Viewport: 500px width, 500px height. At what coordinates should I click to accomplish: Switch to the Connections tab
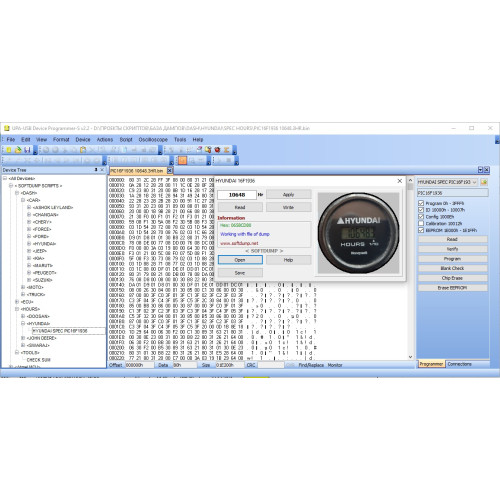pyautogui.click(x=459, y=364)
